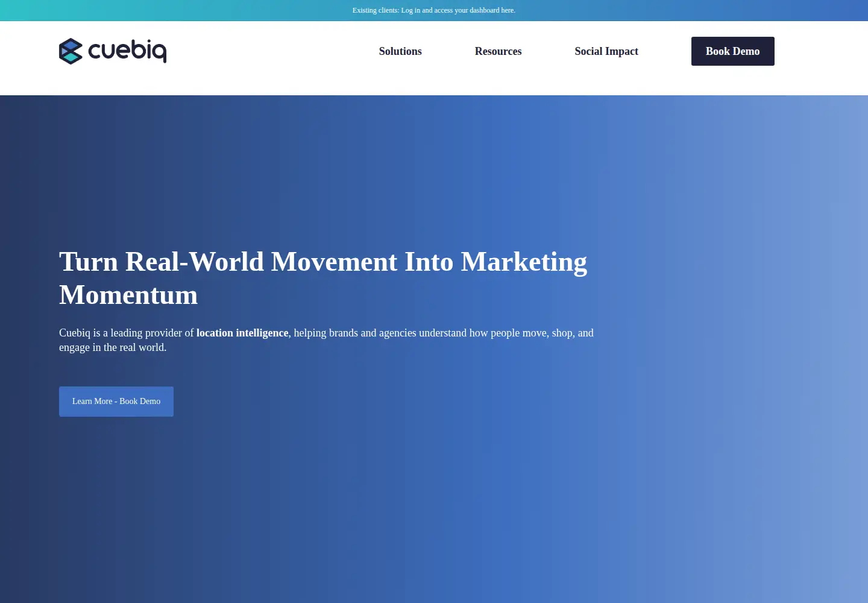868x603 pixels.
Task: Open the Social Impact menu
Action: click(x=606, y=51)
